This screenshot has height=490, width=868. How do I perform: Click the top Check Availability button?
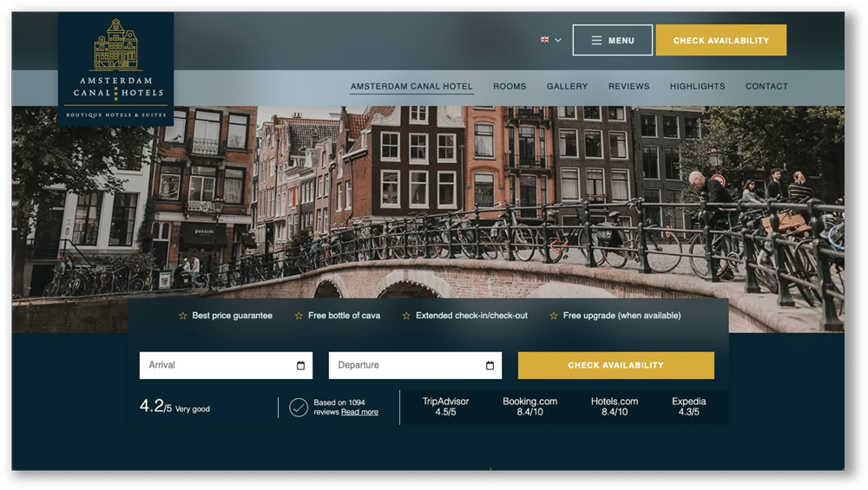pos(720,40)
